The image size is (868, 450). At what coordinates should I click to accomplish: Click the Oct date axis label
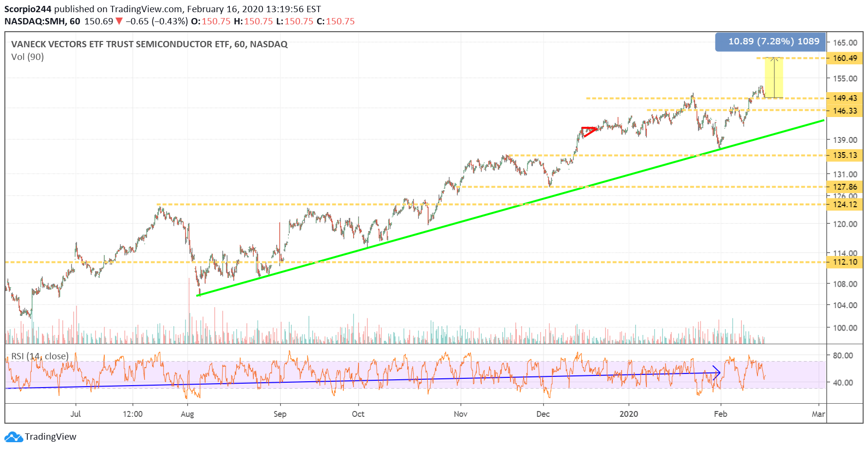[358, 414]
